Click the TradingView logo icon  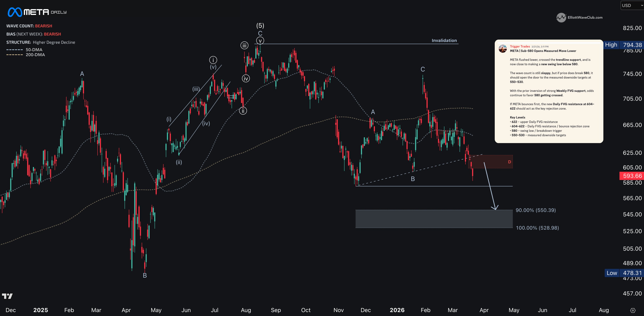7,296
